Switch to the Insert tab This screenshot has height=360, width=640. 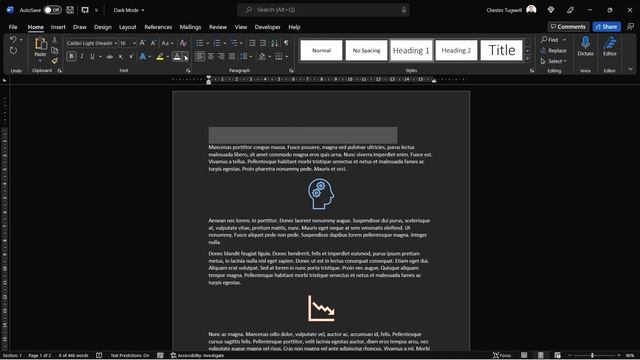[58, 27]
